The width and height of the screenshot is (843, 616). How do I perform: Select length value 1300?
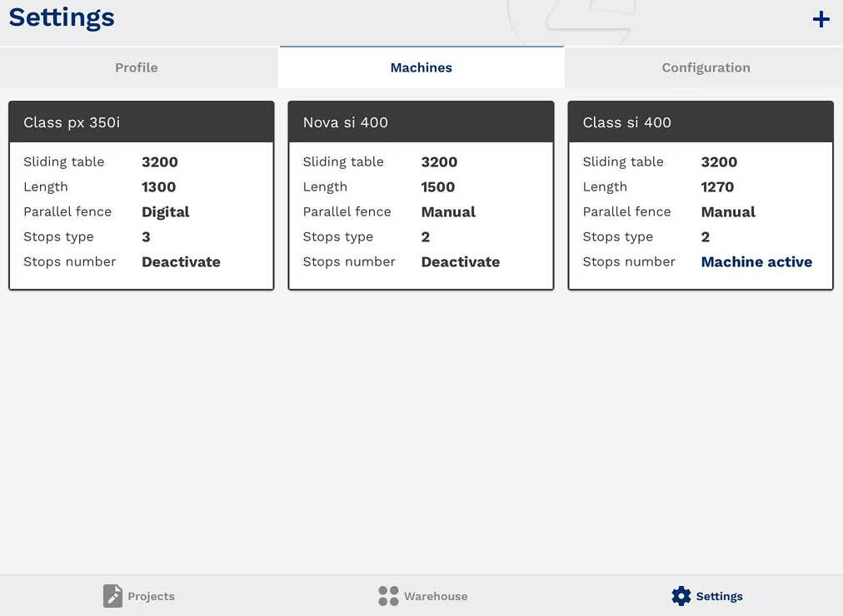(x=158, y=187)
